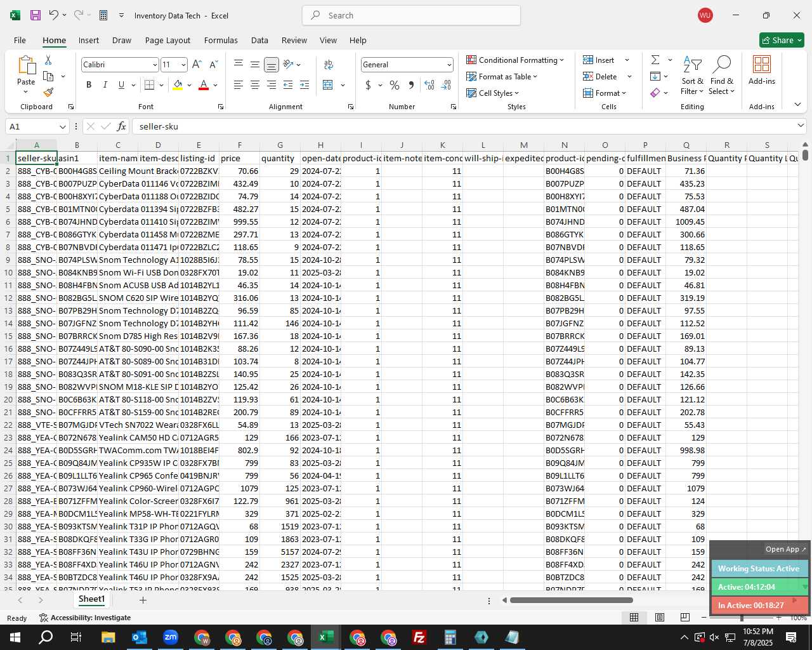Switch to the Review tab
The height and width of the screenshot is (650, 812).
point(294,40)
